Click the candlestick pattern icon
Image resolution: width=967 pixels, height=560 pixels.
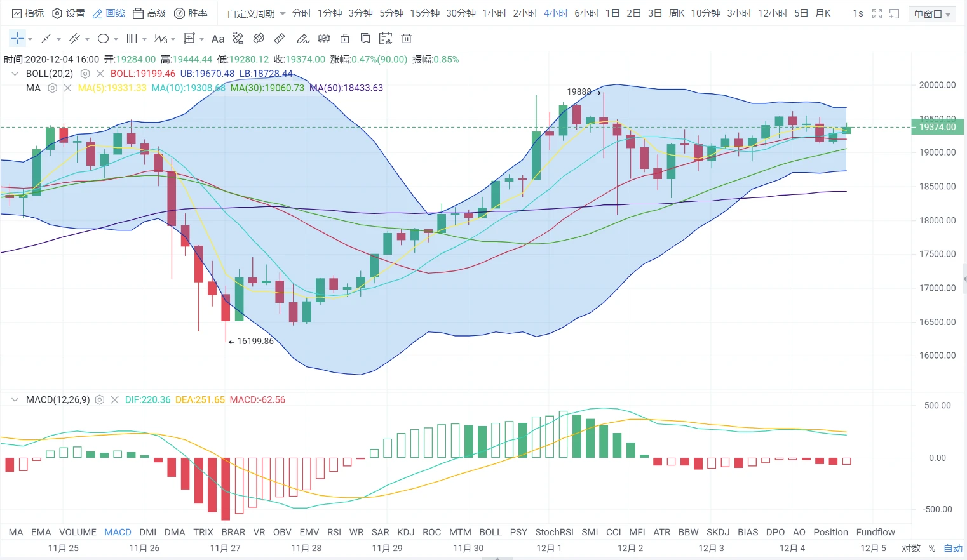pyautogui.click(x=324, y=39)
